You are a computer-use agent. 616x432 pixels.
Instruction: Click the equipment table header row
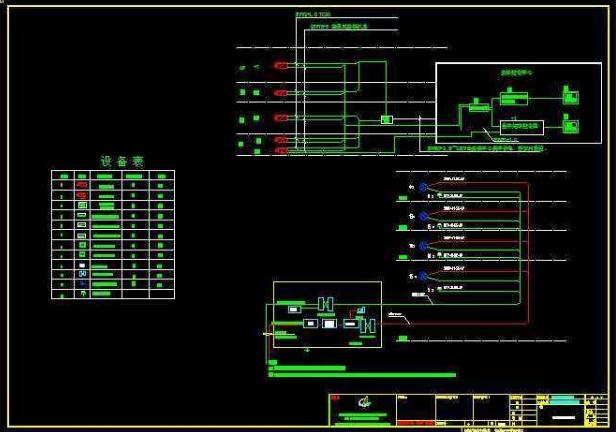click(x=112, y=175)
